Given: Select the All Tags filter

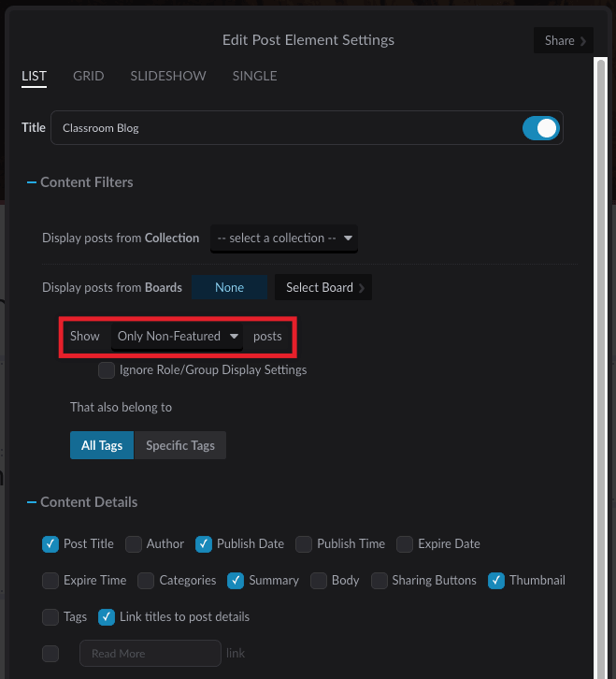Looking at the screenshot, I should [102, 445].
